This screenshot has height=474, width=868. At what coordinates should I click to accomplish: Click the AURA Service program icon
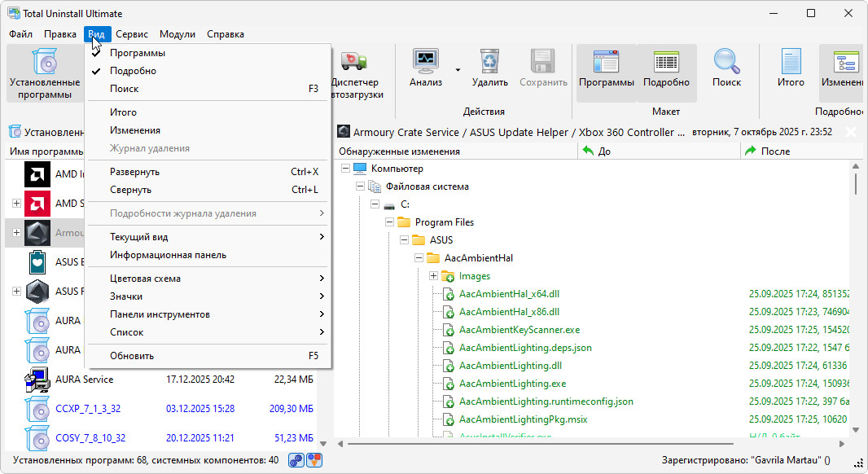pyautogui.click(x=37, y=380)
